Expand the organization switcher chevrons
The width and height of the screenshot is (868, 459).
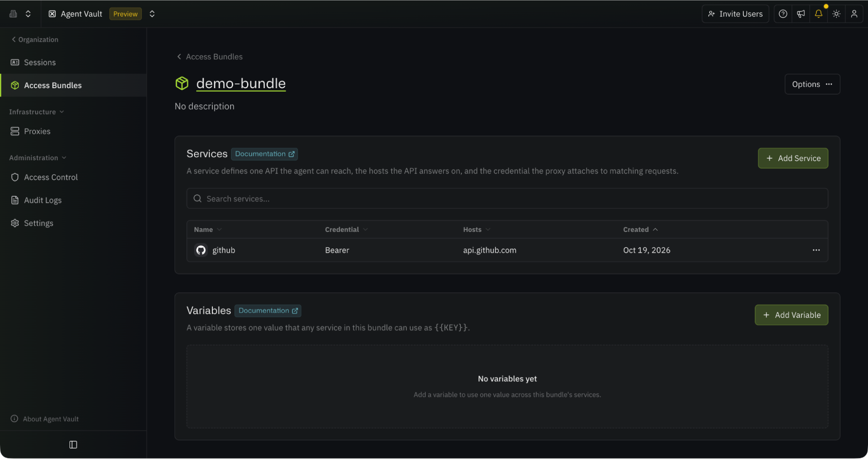(x=28, y=14)
